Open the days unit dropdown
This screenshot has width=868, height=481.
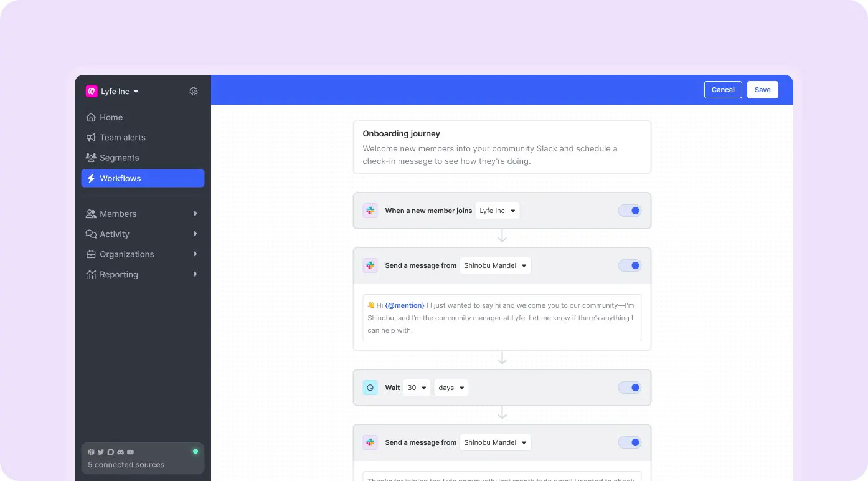[451, 388]
